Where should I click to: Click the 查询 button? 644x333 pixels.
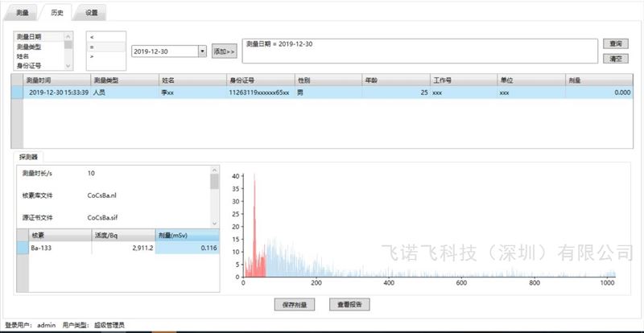coord(615,43)
